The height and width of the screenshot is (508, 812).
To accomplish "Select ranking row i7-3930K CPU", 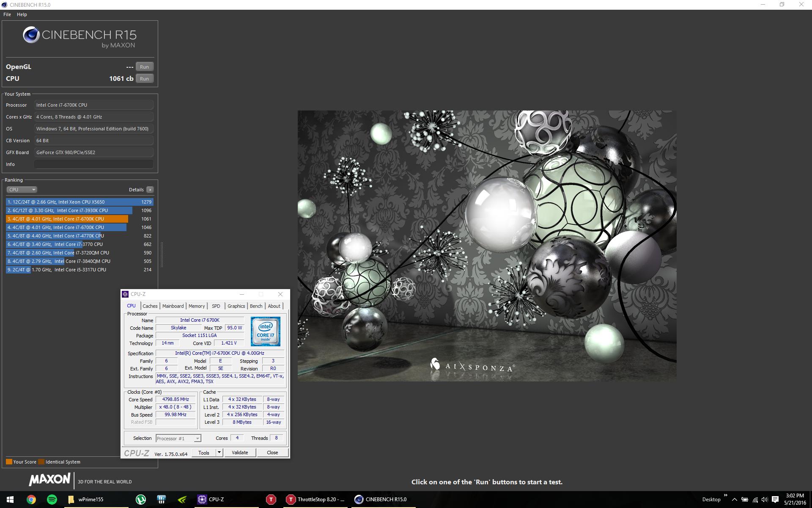I will tap(80, 210).
